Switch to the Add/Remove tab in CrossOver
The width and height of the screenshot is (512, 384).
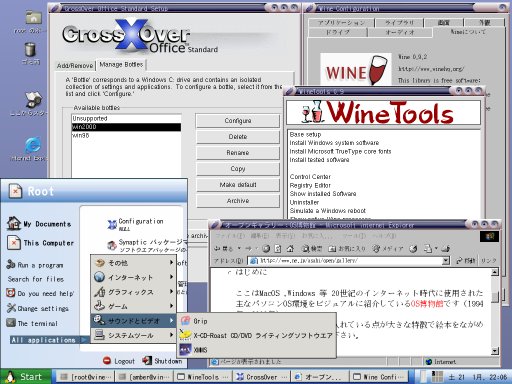(75, 66)
